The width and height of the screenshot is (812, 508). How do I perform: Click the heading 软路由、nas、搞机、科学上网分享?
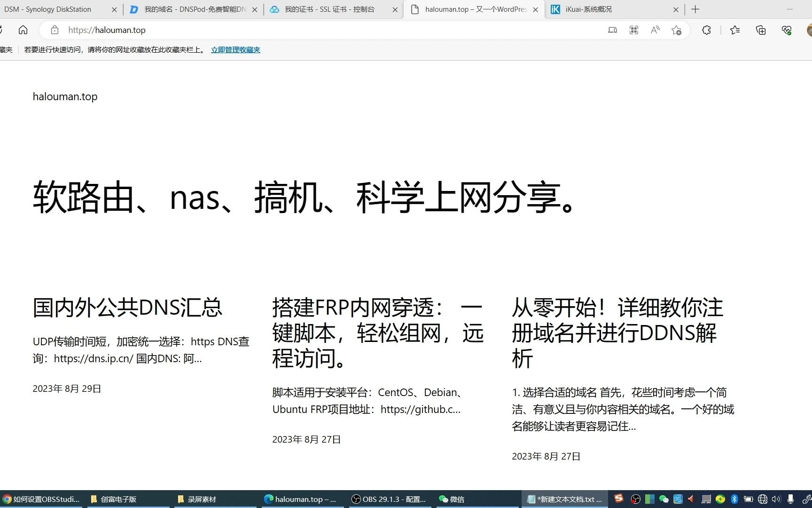(305, 198)
